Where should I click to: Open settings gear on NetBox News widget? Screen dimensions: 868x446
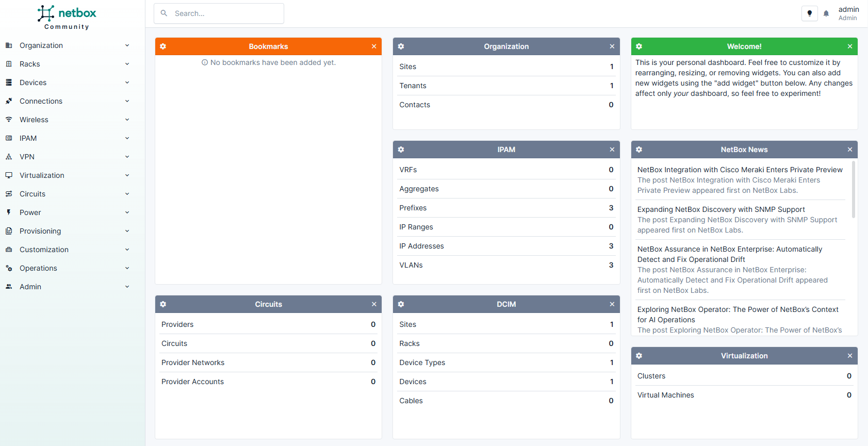pos(639,150)
